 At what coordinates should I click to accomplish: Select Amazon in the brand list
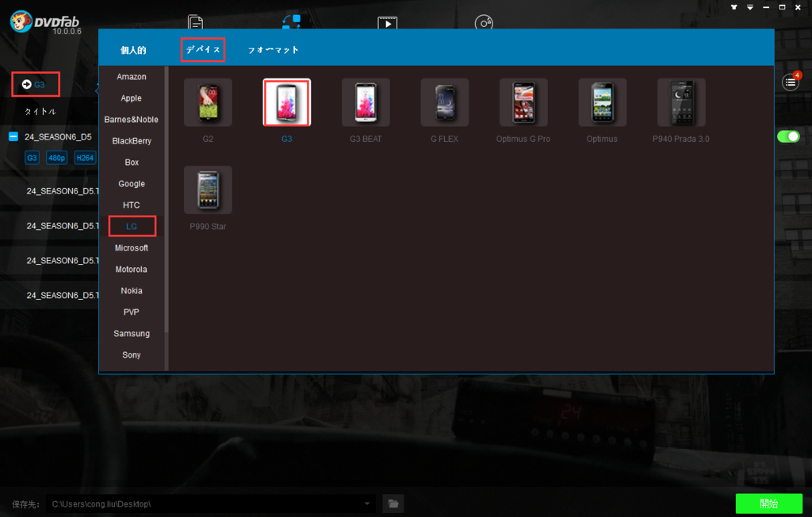(132, 77)
